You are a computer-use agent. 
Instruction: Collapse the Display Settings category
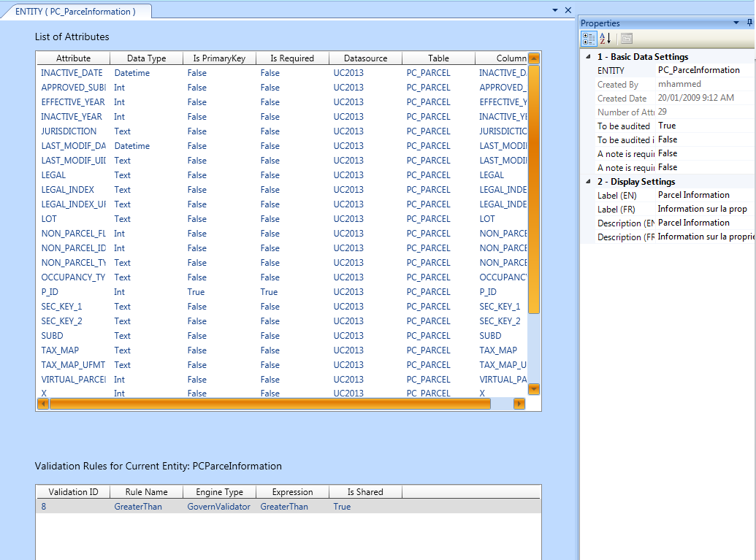coord(589,182)
